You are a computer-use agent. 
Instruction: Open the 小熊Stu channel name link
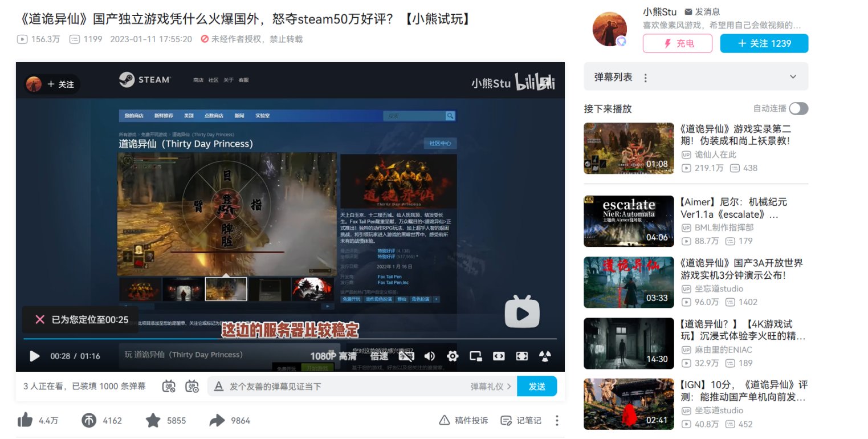tap(659, 11)
